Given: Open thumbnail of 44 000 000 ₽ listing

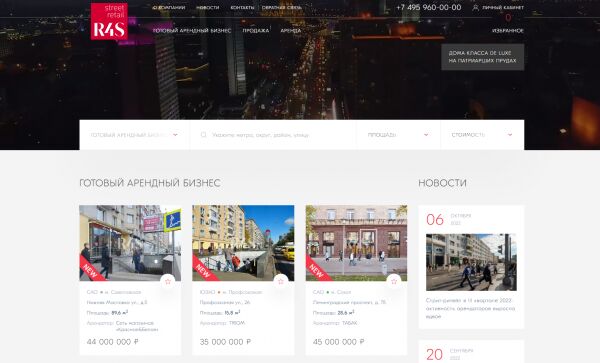Looking at the screenshot, I should click(130, 243).
